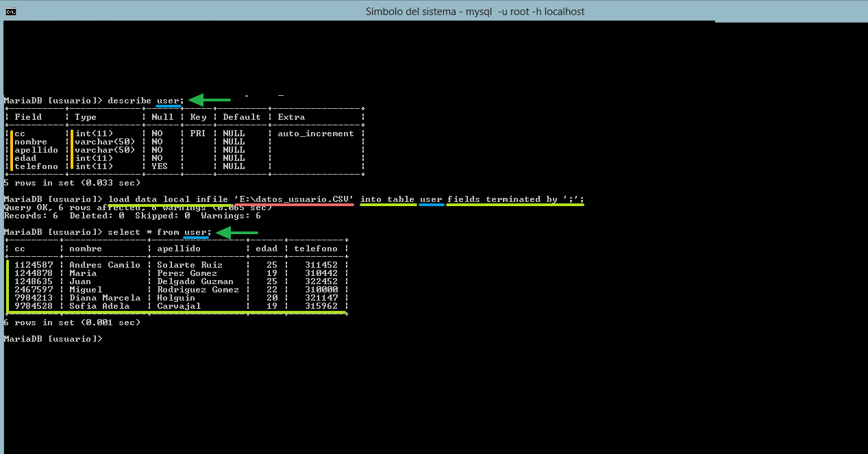The width and height of the screenshot is (868, 454).
Task: Click the green arrow beside describe user
Action: click(209, 101)
